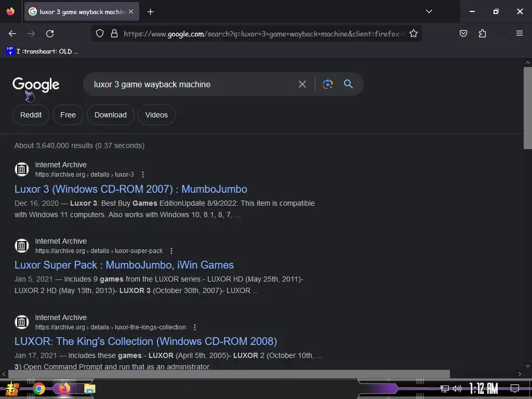Image resolution: width=532 pixels, height=399 pixels.
Task: Clear the search box with the X
Action: click(302, 84)
